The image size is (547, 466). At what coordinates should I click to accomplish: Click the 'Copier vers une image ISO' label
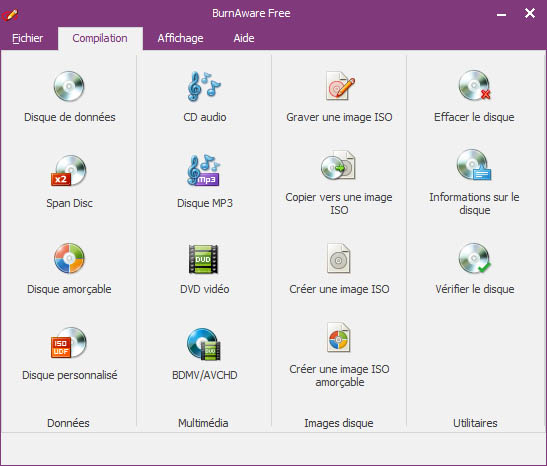click(x=339, y=204)
